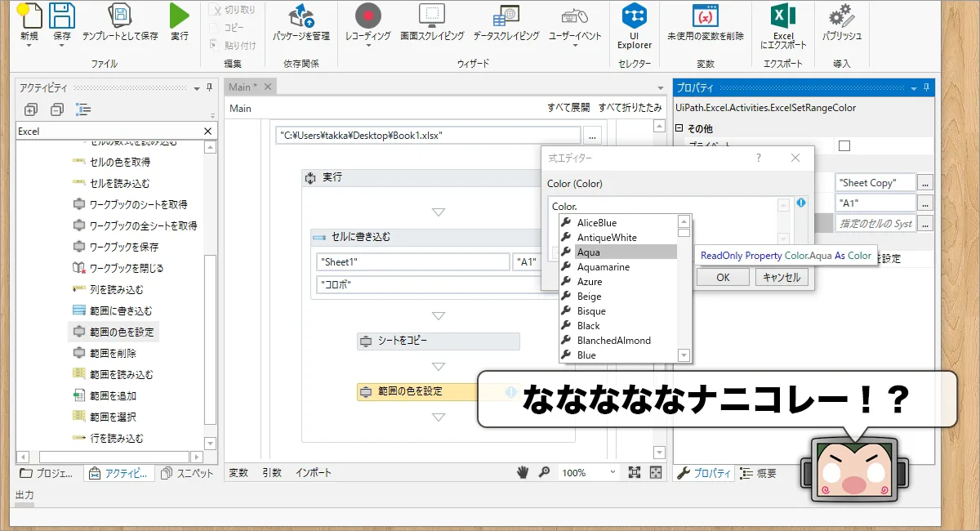The width and height of the screenshot is (980, 531).
Task: Click the "Sheet1" field in セルに書き込む
Action: click(x=412, y=262)
